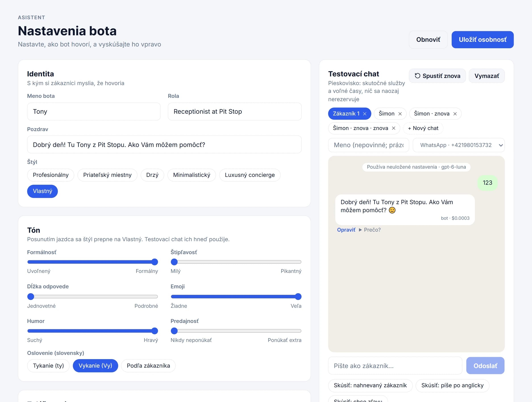Close the 'Šimon · znova' chat tab
This screenshot has width=532, height=402.
(x=455, y=114)
